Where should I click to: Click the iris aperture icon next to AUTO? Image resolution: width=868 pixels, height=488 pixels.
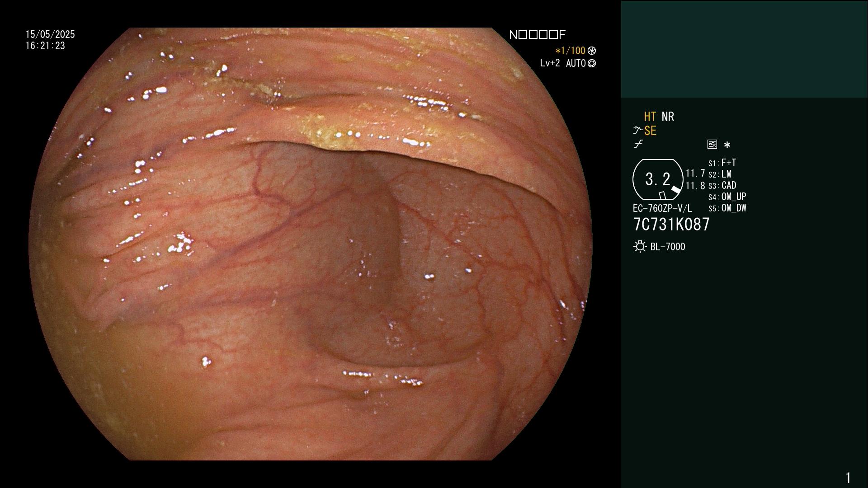pyautogui.click(x=592, y=63)
